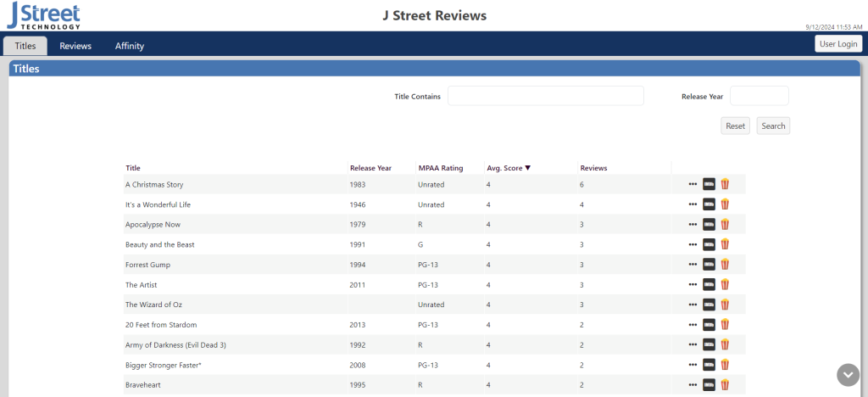
Task: Open more options for Army of Darkness
Action: (693, 344)
